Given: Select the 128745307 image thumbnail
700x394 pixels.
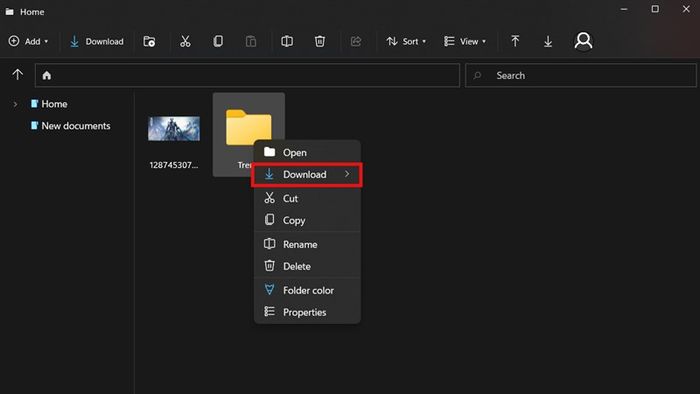Looking at the screenshot, I should 174,129.
